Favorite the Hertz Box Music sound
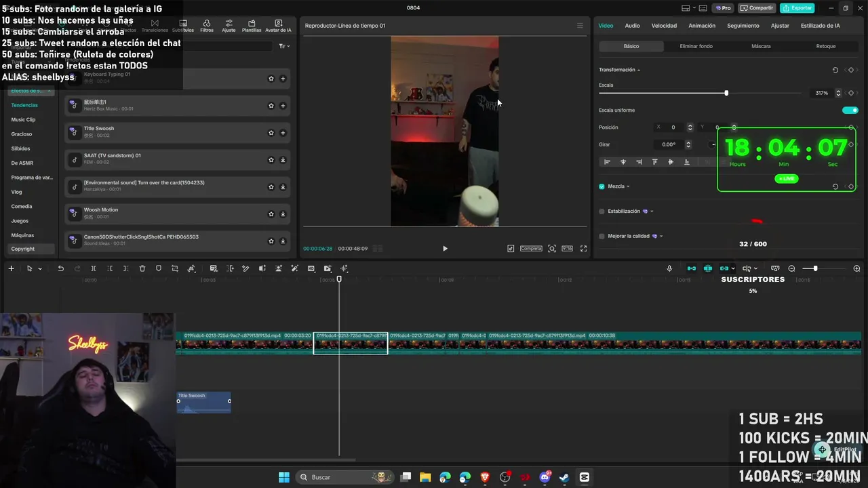The width and height of the screenshot is (868, 488). [x=271, y=106]
